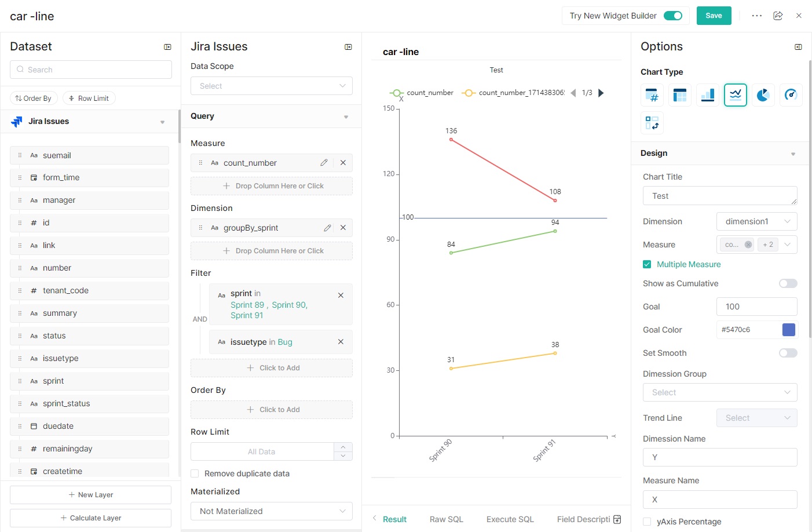Select the Bar chart type
The height and width of the screenshot is (532, 812).
(x=707, y=94)
